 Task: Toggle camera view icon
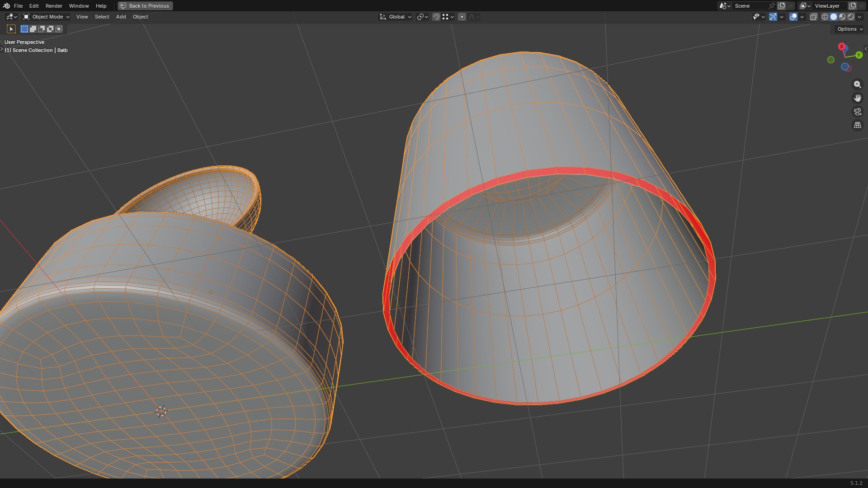coord(858,112)
